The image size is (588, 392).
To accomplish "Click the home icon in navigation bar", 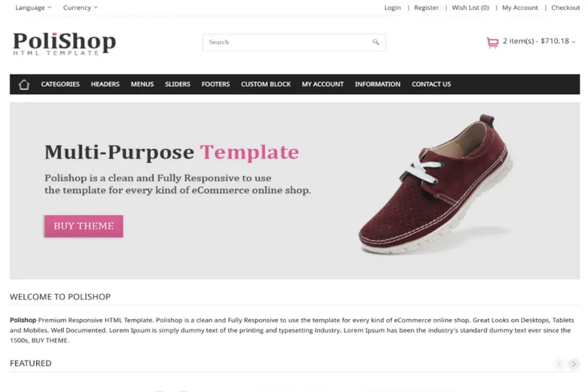I will tap(24, 84).
